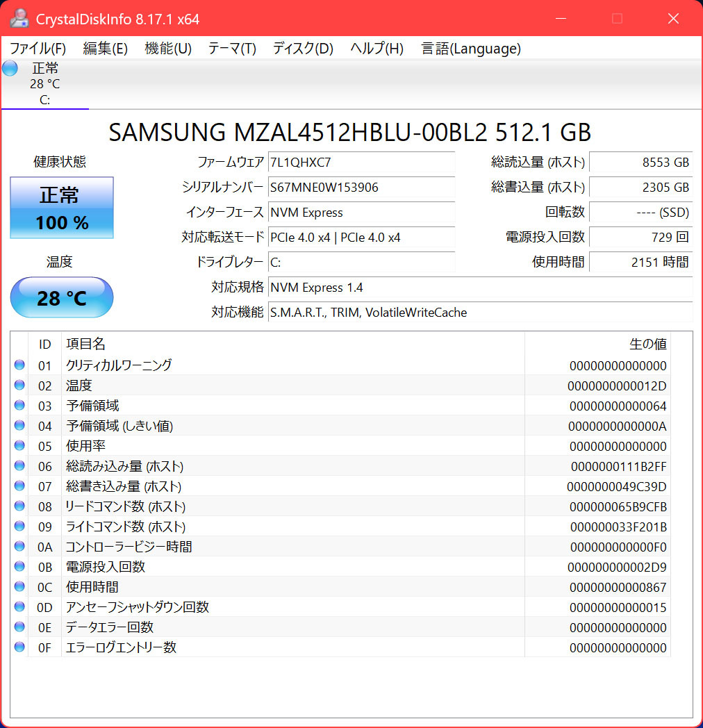Open the 言語(Language) menu
Viewport: 703px width, 728px height.
(471, 49)
